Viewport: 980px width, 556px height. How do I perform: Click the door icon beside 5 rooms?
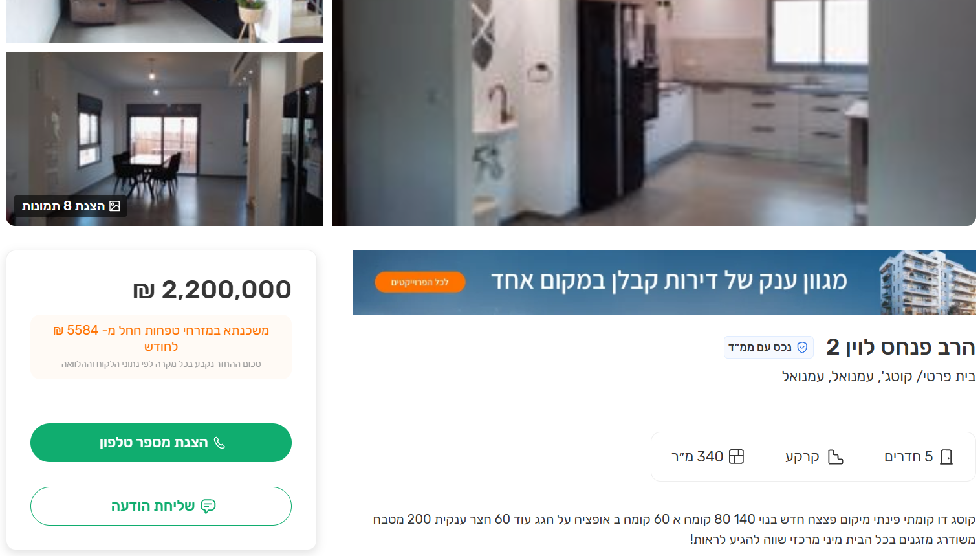tap(946, 457)
